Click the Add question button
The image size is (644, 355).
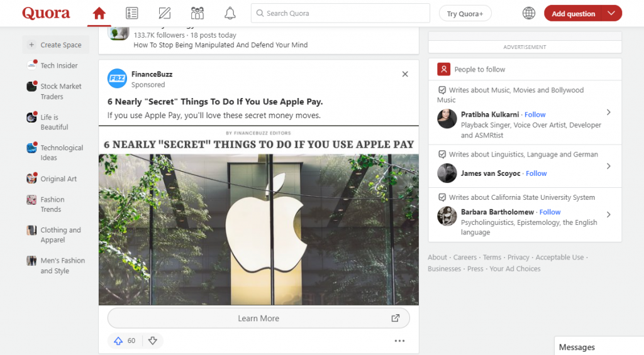coord(573,14)
